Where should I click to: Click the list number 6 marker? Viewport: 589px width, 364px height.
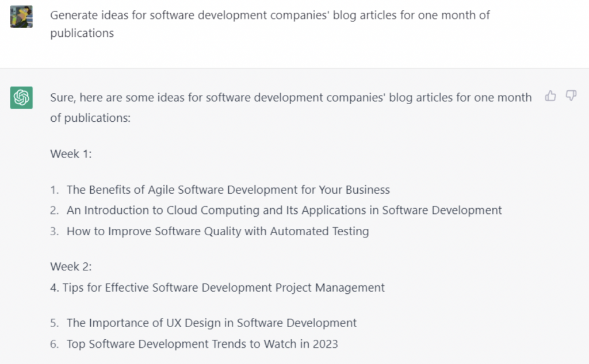click(x=55, y=344)
